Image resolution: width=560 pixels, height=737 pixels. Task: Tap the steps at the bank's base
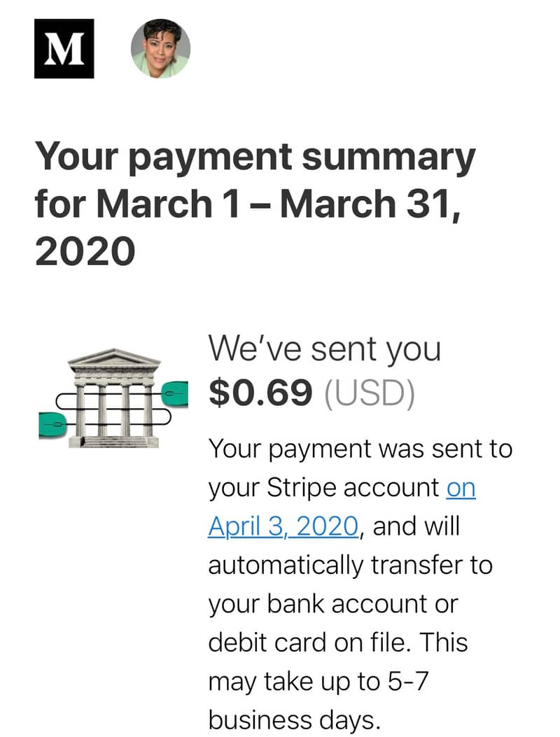(x=113, y=442)
